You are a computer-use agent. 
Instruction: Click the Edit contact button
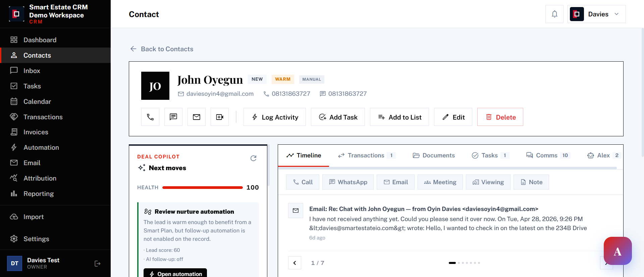click(453, 117)
